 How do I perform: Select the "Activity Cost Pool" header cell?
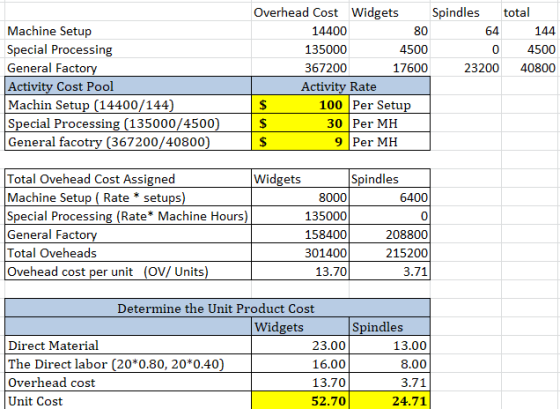click(128, 86)
